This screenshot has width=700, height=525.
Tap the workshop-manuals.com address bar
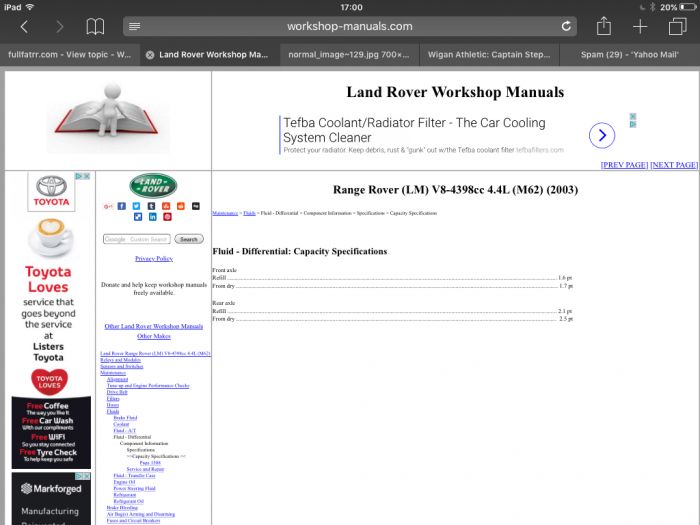click(350, 26)
